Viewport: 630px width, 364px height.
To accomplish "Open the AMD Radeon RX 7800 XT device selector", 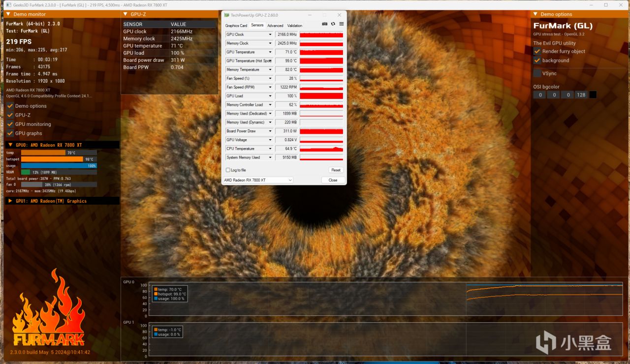I will [x=258, y=180].
